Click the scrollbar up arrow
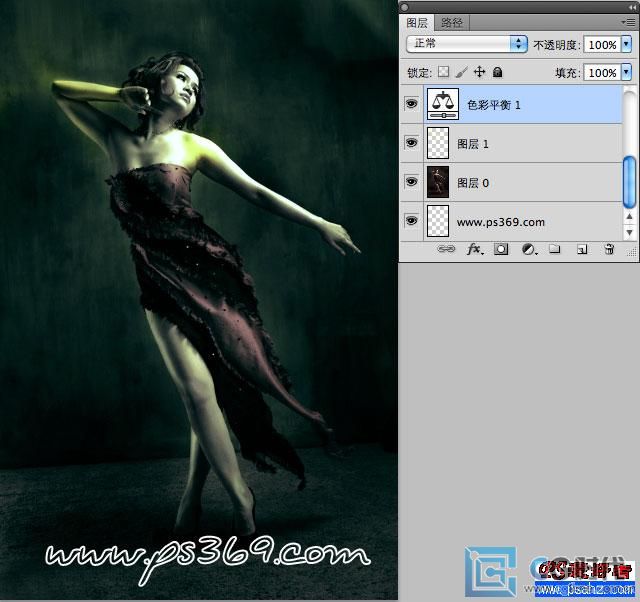The height and width of the screenshot is (602, 640). coord(629,216)
